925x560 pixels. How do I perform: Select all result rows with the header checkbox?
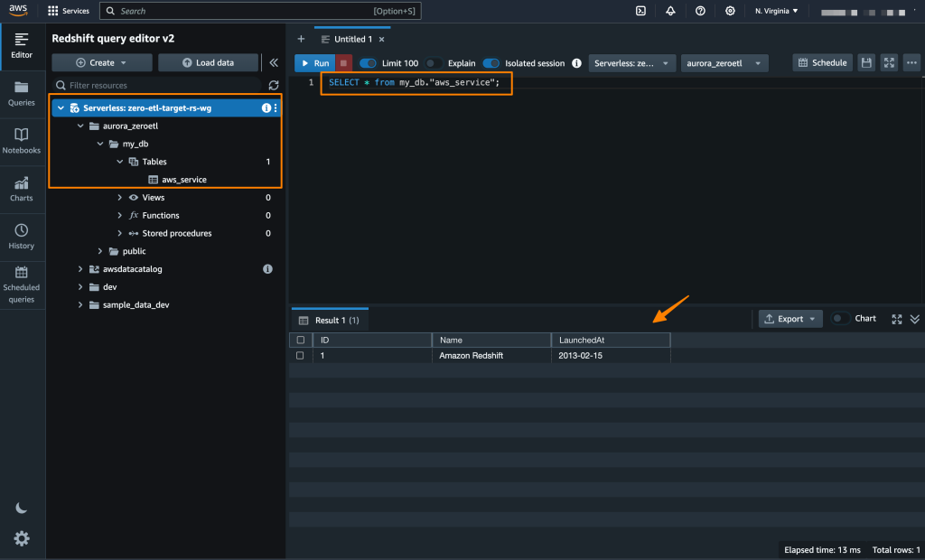299,340
